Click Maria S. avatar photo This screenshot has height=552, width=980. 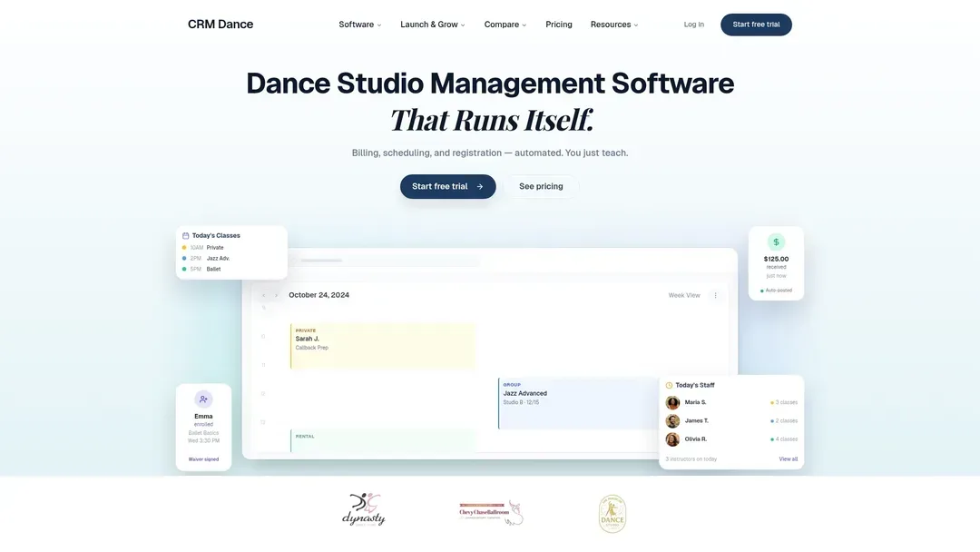[x=672, y=402]
